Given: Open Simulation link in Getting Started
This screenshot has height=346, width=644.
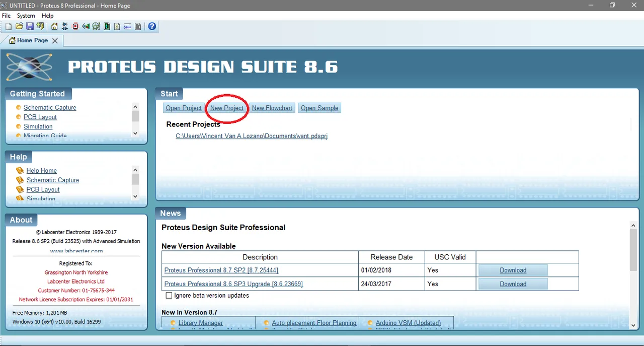Looking at the screenshot, I should tap(38, 126).
